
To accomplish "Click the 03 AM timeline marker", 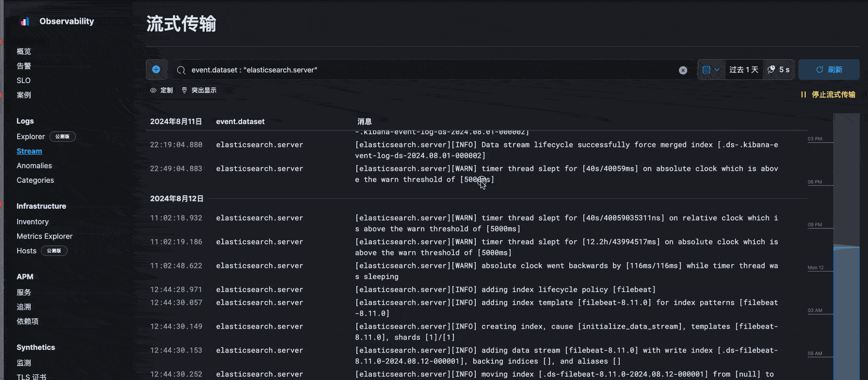I will pos(814,310).
